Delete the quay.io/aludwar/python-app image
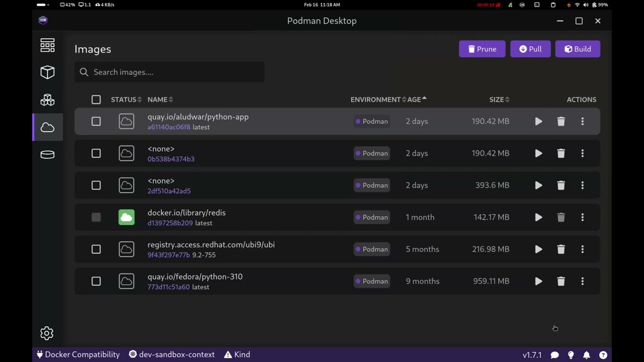 pyautogui.click(x=561, y=121)
